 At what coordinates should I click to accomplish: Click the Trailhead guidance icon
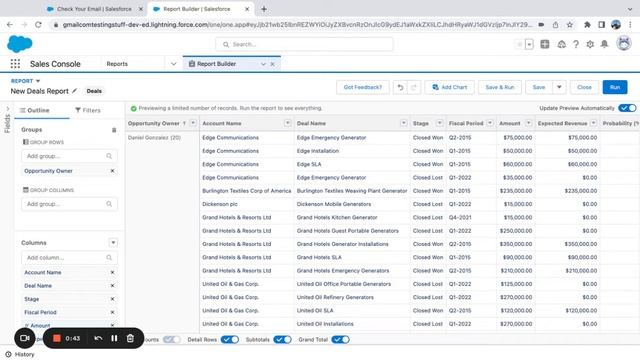562,44
